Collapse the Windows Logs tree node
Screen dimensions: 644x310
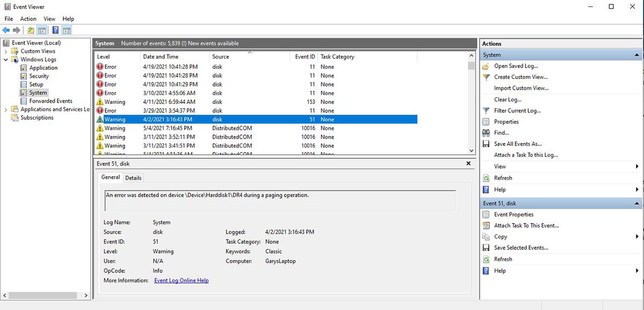6,60
